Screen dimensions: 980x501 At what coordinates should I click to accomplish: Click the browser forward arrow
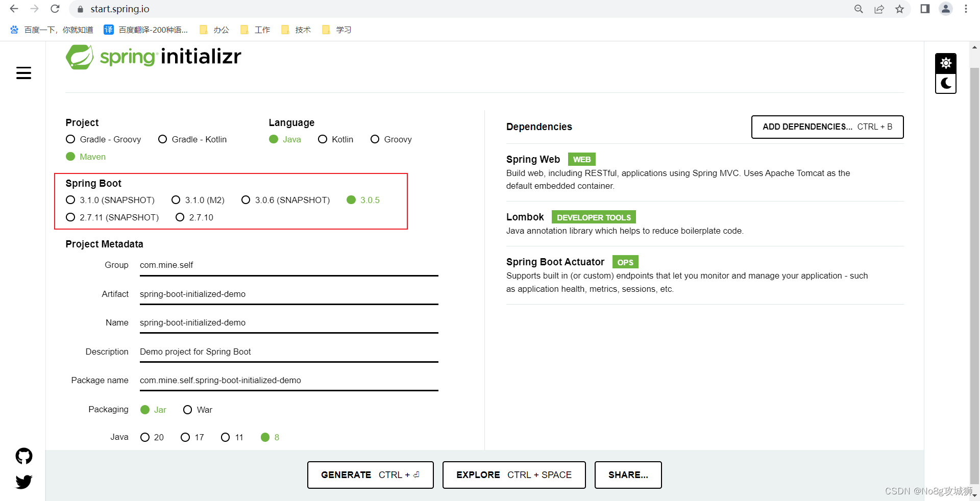click(34, 9)
